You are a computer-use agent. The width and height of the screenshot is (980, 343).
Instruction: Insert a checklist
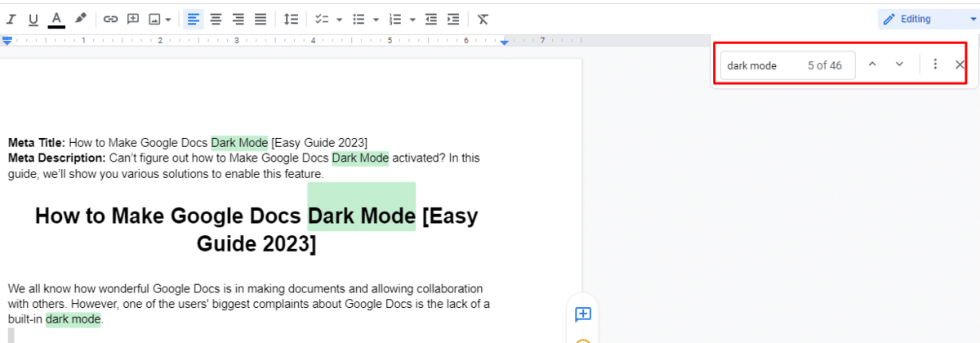[321, 19]
